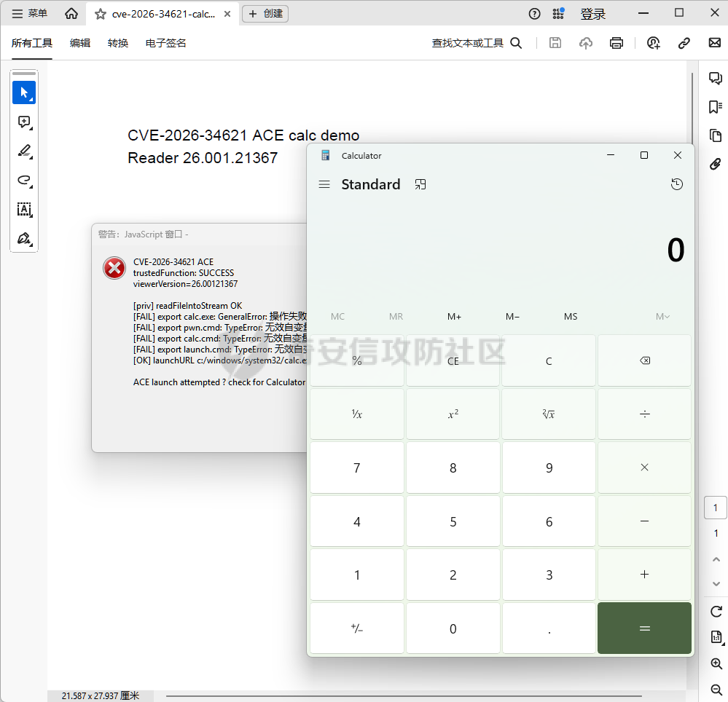The width and height of the screenshot is (728, 702).
Task: Zoom out with the minus magnifier
Action: point(716,690)
